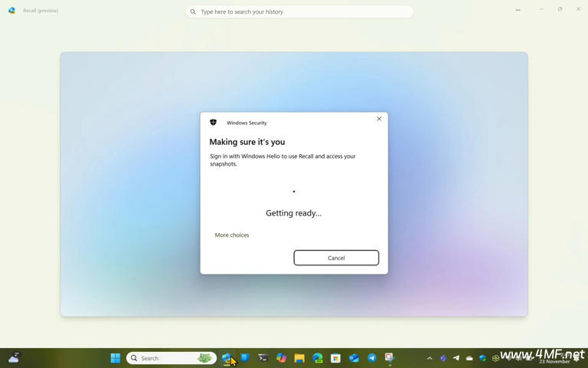Open the Recall app from the taskbar
The height and width of the screenshot is (368, 588).
(x=227, y=358)
